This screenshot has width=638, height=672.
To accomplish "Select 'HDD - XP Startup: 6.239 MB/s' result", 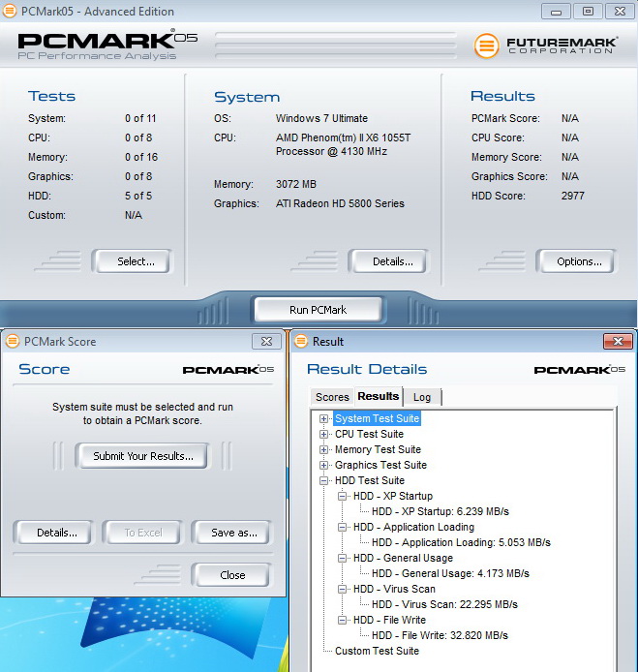I will coord(441,511).
